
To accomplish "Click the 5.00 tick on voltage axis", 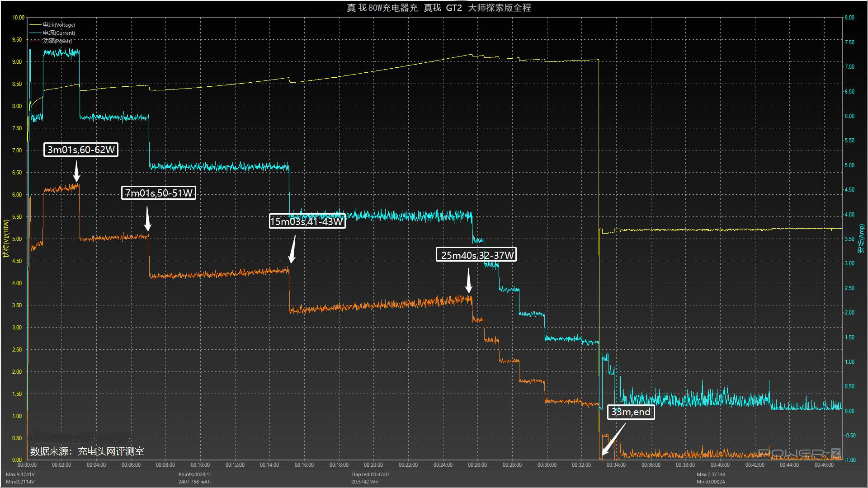I will point(17,239).
